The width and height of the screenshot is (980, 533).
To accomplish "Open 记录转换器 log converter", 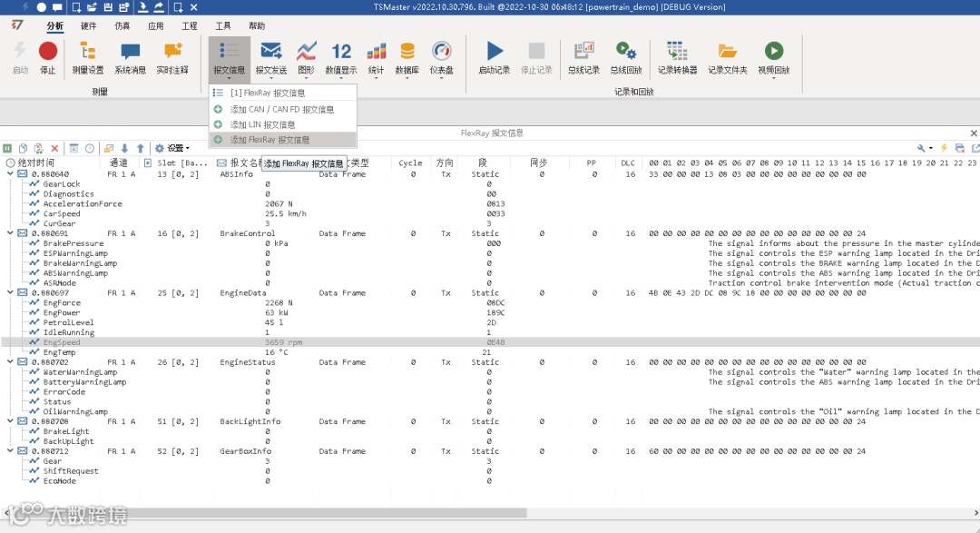I will (x=677, y=57).
